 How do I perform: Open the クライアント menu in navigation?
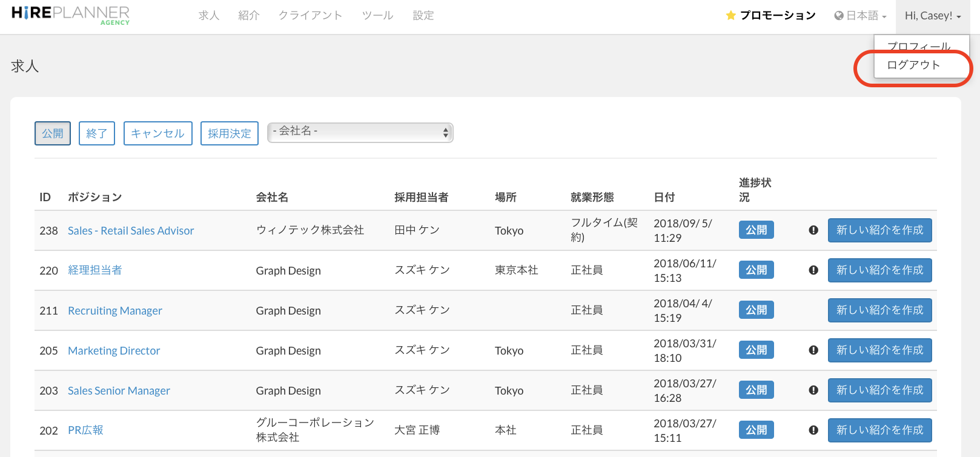point(310,16)
